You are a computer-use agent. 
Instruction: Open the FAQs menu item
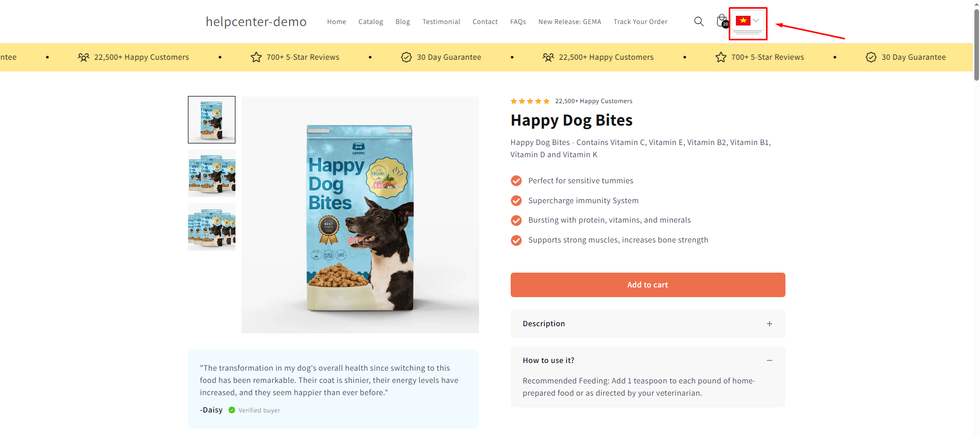(518, 21)
